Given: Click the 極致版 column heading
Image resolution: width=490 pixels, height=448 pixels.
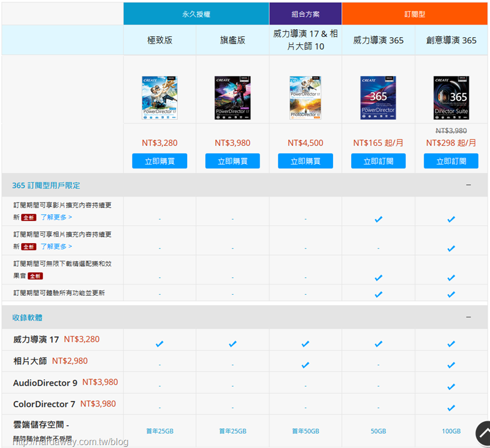Looking at the screenshot, I should click(x=160, y=40).
